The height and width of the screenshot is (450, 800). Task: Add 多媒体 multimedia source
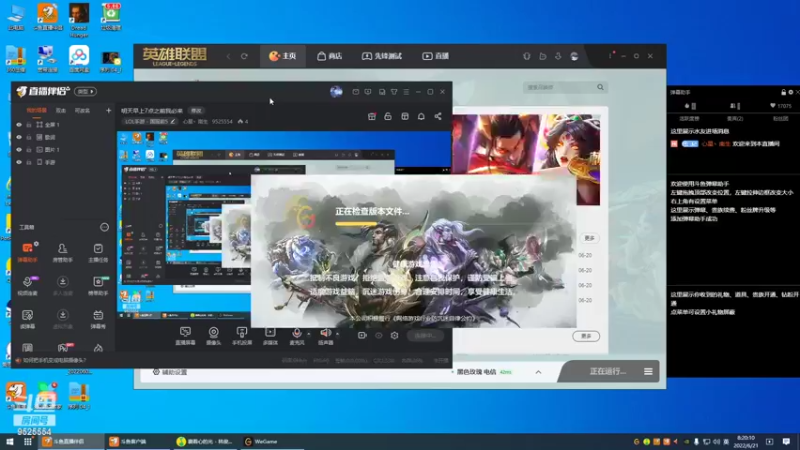click(x=270, y=336)
